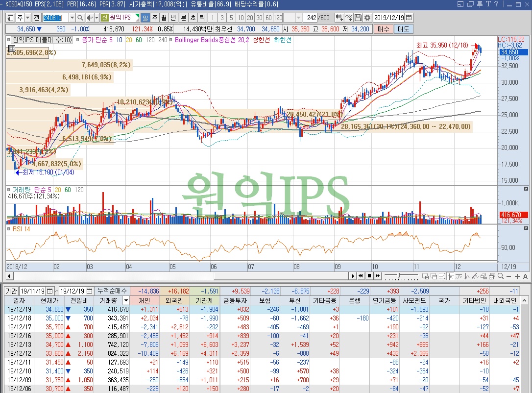Click the indicator add icon left of floppy disk

click(x=348, y=18)
